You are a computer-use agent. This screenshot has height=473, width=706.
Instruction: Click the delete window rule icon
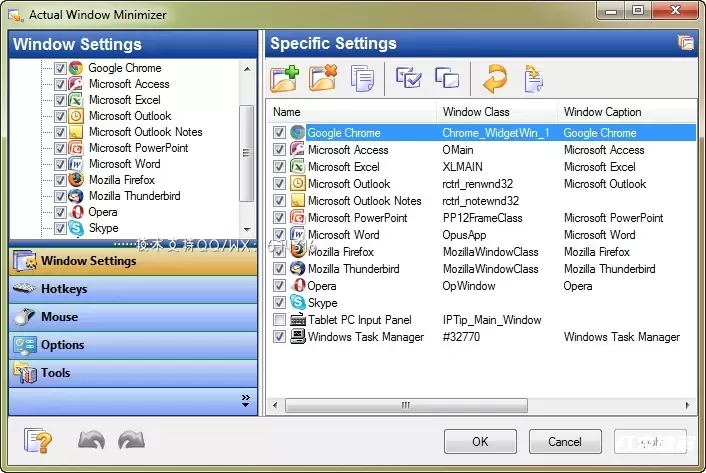tap(323, 78)
